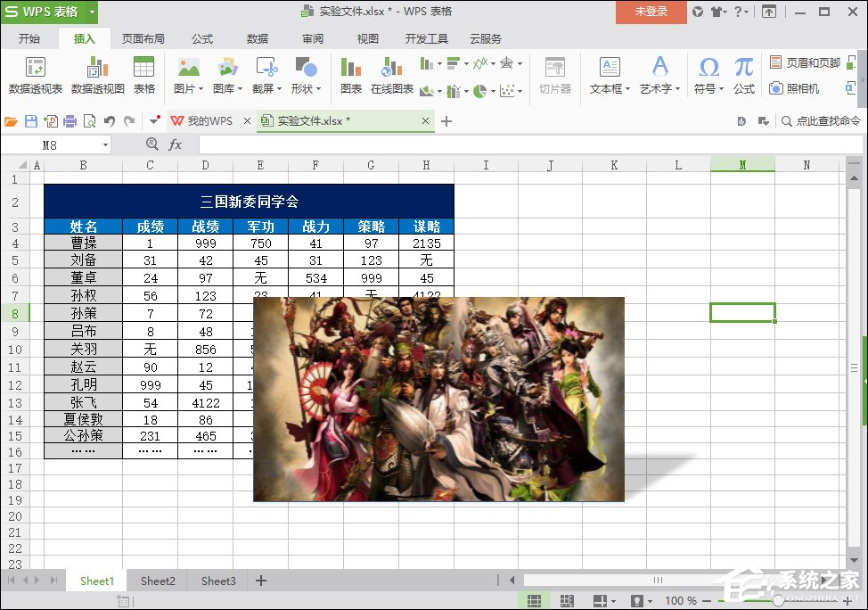Open the 数据 ribbon tab
Screen dimensions: 868x610
(257, 38)
